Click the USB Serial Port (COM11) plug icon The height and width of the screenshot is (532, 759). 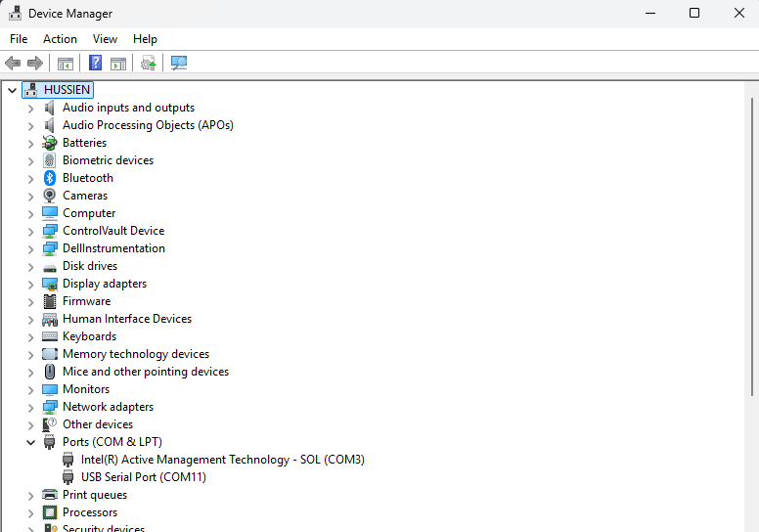point(67,477)
